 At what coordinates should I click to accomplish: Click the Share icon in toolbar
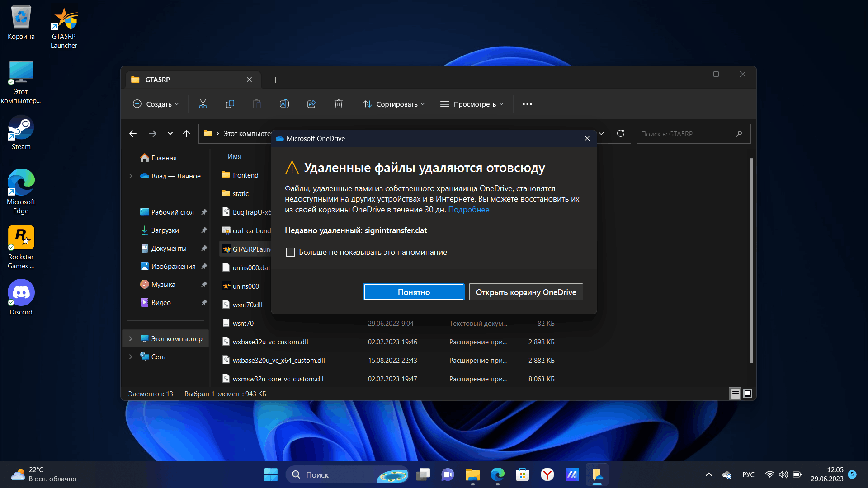click(311, 104)
